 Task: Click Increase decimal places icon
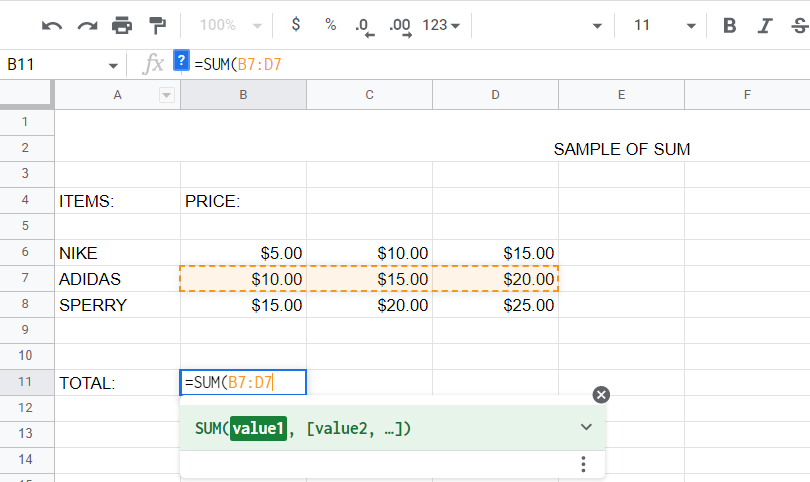click(x=400, y=27)
